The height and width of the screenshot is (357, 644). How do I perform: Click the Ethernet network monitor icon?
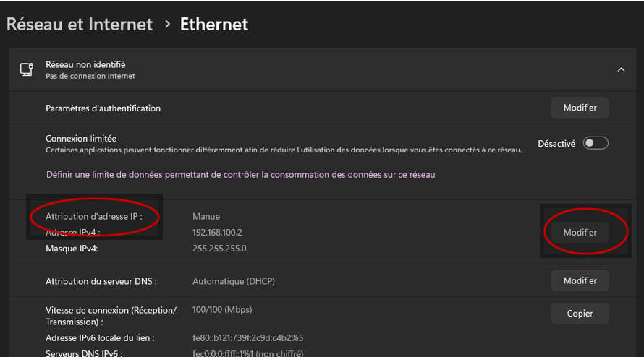27,69
